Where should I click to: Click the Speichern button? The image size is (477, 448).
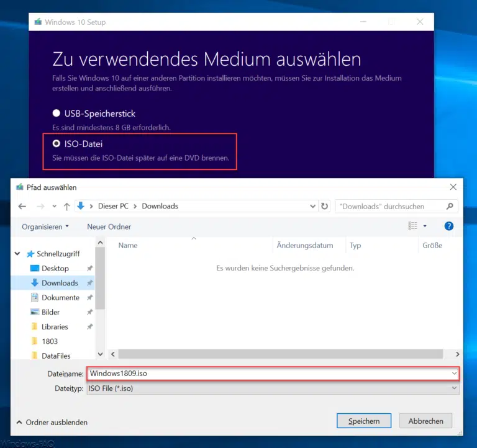click(x=363, y=421)
